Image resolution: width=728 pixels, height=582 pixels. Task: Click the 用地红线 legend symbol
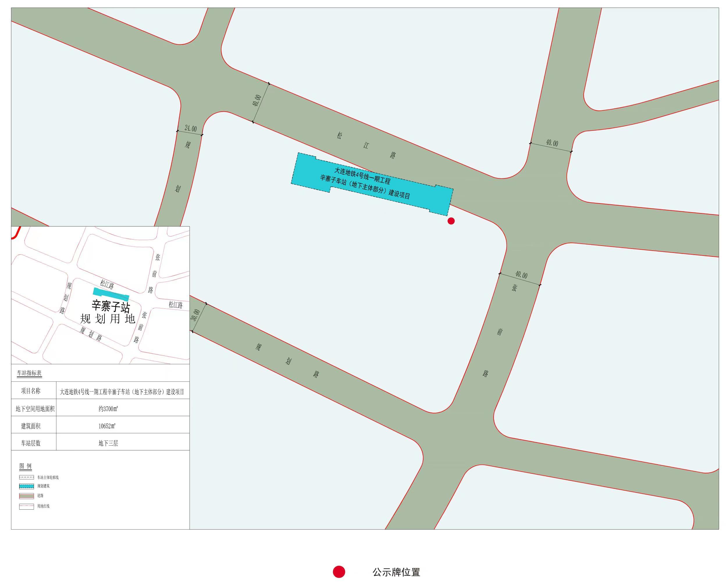26,506
